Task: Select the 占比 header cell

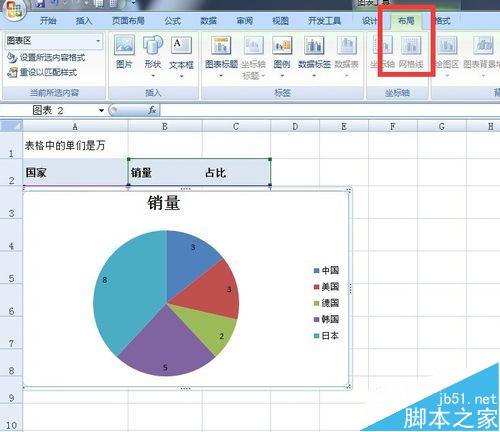Action: (x=236, y=172)
